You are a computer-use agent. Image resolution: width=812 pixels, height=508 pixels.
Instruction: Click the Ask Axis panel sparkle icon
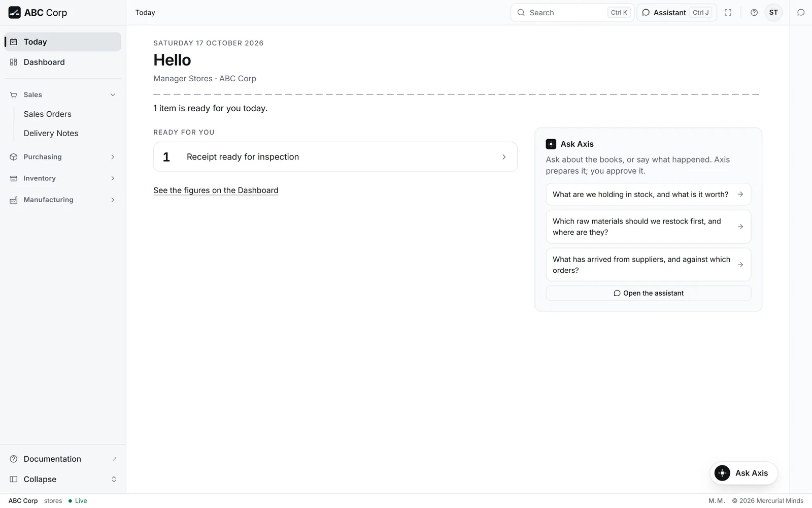tap(551, 144)
